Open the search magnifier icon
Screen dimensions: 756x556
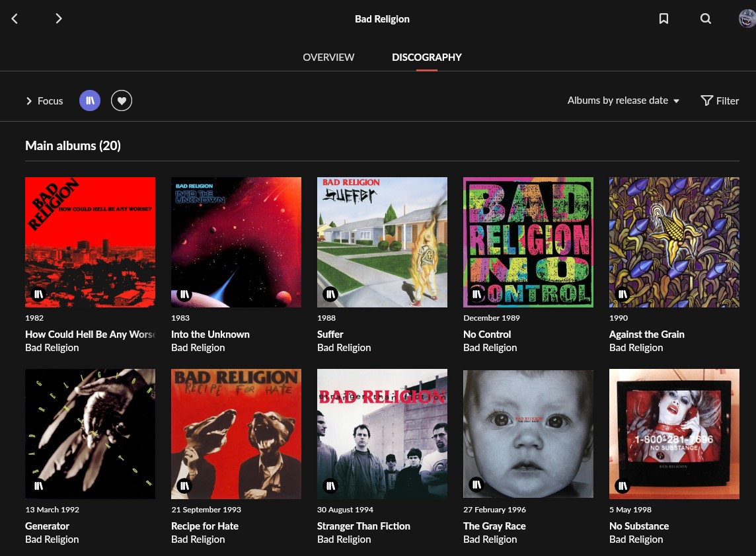pos(705,19)
